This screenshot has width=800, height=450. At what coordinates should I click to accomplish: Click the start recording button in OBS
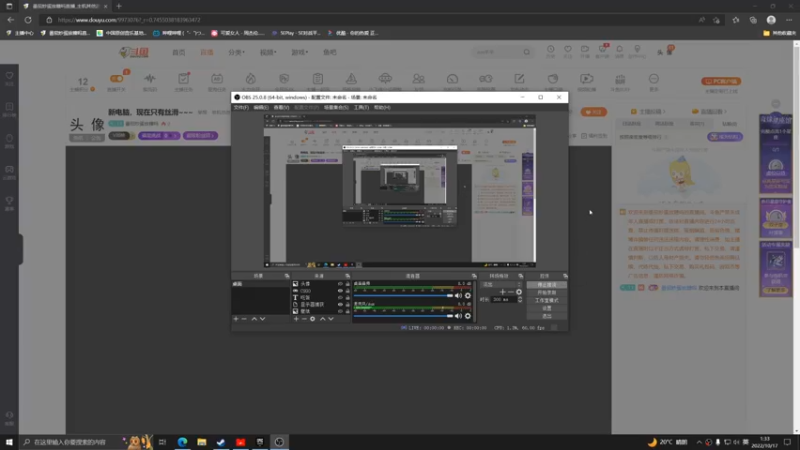(546, 293)
